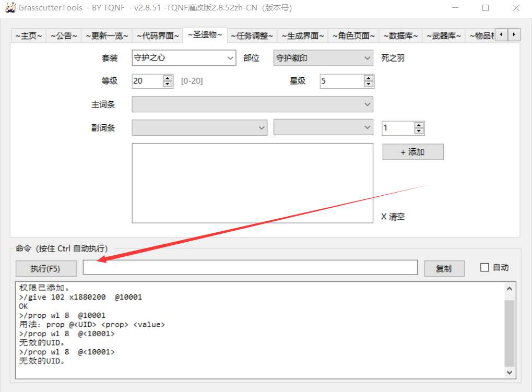Click the + 添加 button
The height and width of the screenshot is (392, 532).
(x=413, y=152)
